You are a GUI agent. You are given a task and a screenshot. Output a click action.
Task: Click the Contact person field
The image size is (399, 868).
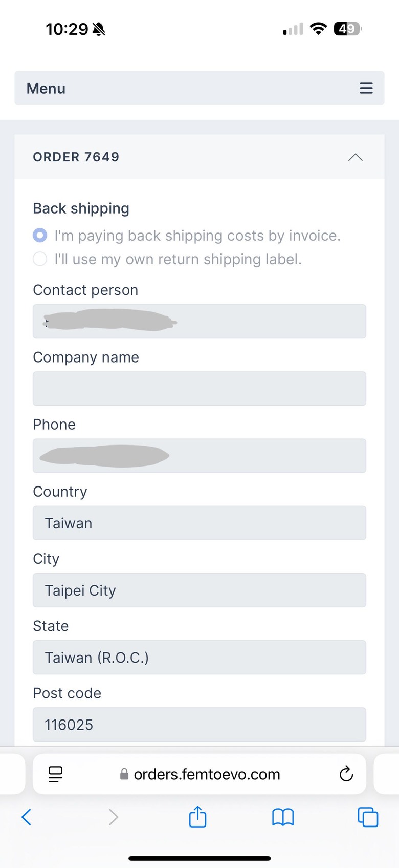coord(199,322)
